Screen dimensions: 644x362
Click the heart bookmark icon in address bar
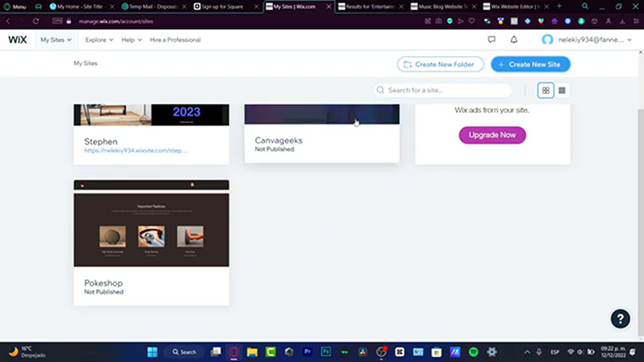(472, 21)
